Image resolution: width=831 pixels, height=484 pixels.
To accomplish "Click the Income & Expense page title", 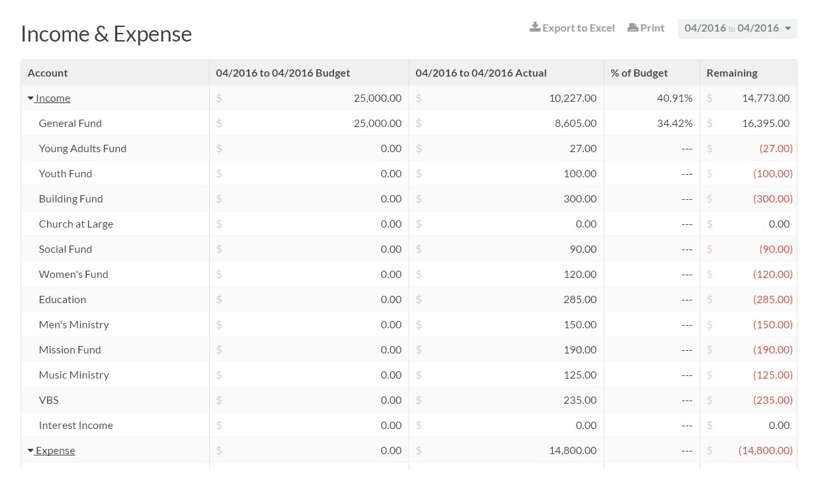I will point(106,34).
